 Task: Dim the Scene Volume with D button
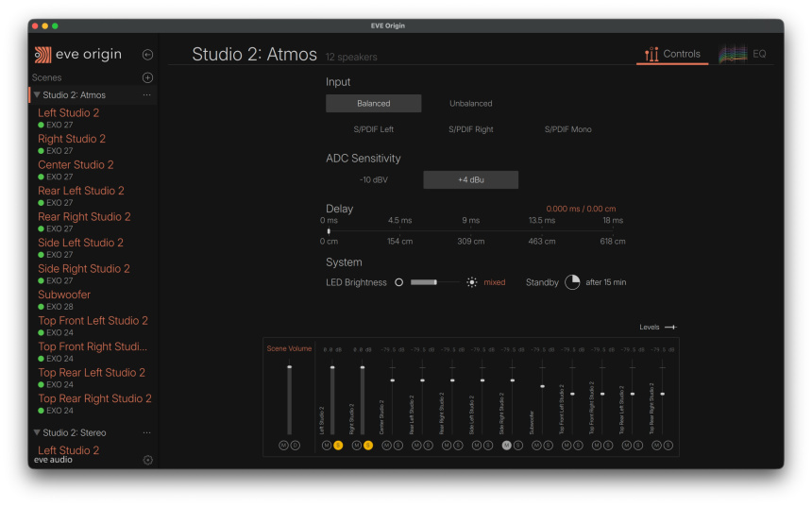296,446
